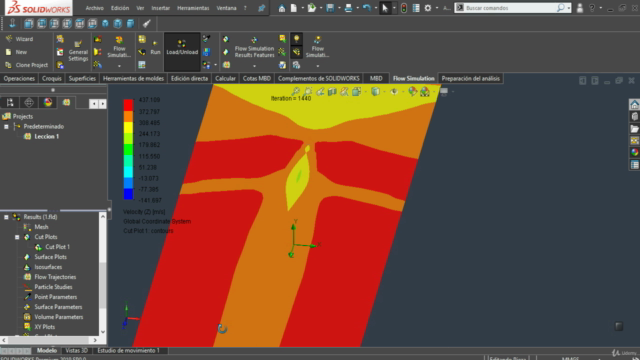Open search box dropdown arrow
Image resolution: width=640 pixels, height=360 pixels.
[x=569, y=8]
